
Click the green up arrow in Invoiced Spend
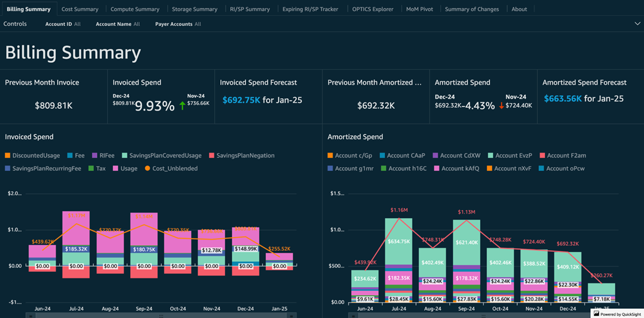182,106
